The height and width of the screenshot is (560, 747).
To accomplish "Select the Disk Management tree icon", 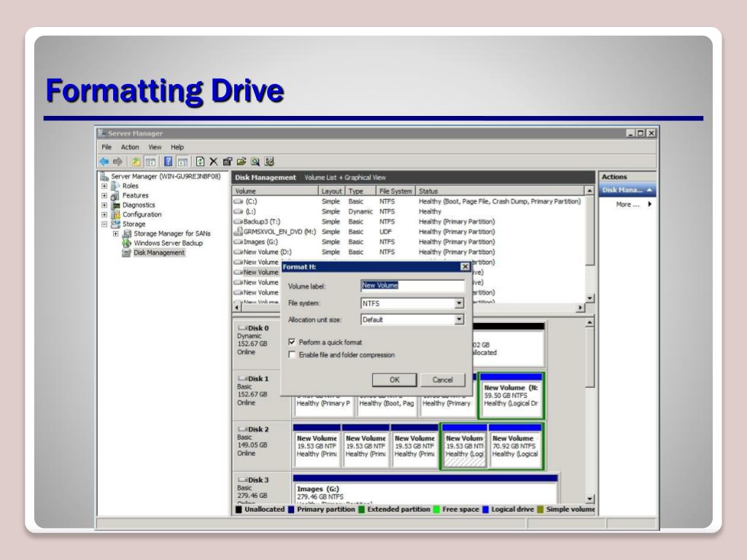I will pos(127,253).
